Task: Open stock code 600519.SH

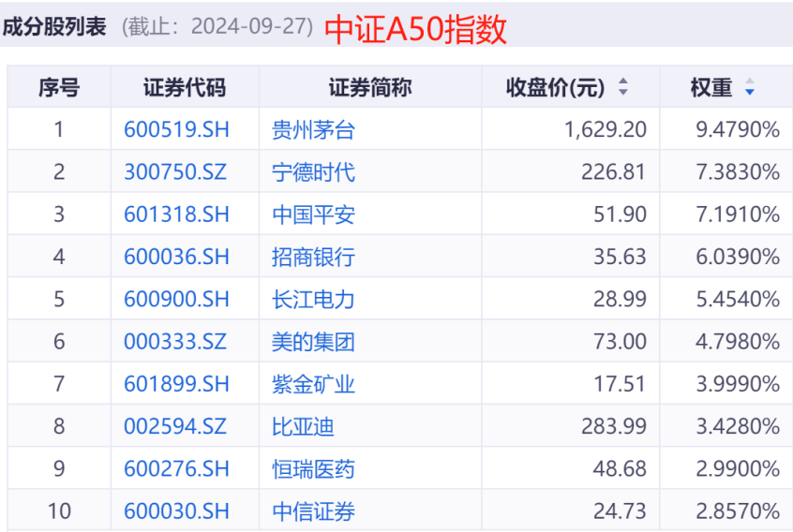Action: (176, 129)
